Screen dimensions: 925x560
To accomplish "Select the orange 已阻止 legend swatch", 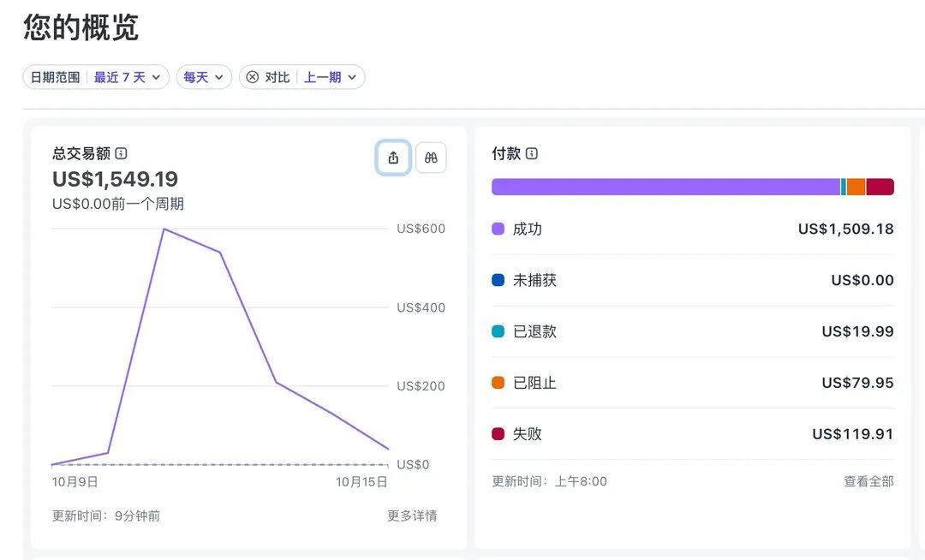I will (x=498, y=383).
